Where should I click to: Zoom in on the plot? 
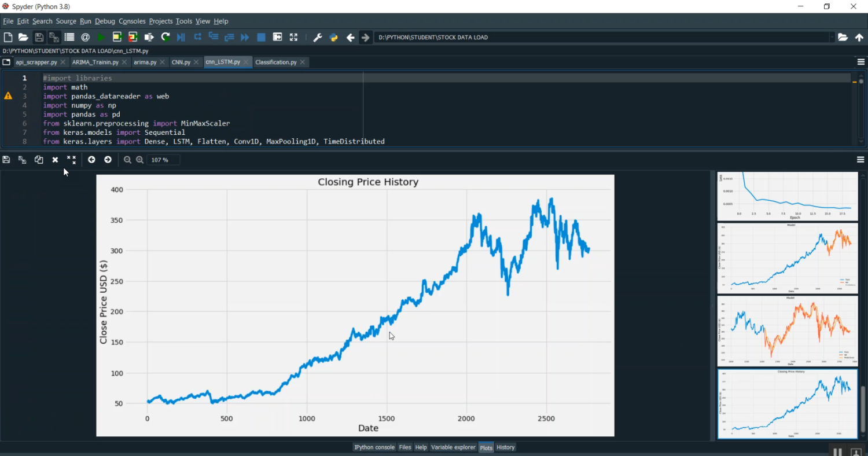pos(140,159)
